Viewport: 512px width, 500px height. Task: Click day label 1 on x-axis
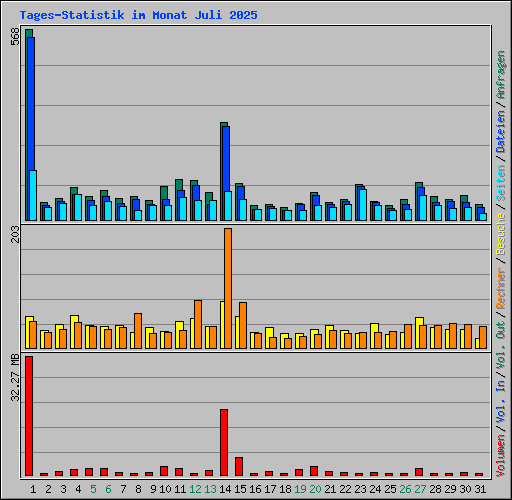click(x=33, y=489)
